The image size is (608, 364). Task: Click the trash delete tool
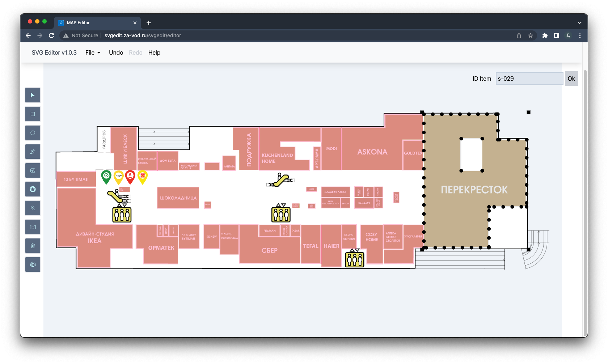33,246
